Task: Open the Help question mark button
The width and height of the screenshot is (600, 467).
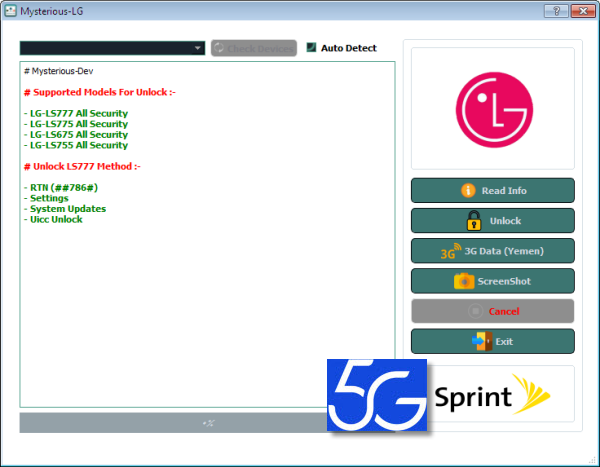Action: tap(556, 11)
